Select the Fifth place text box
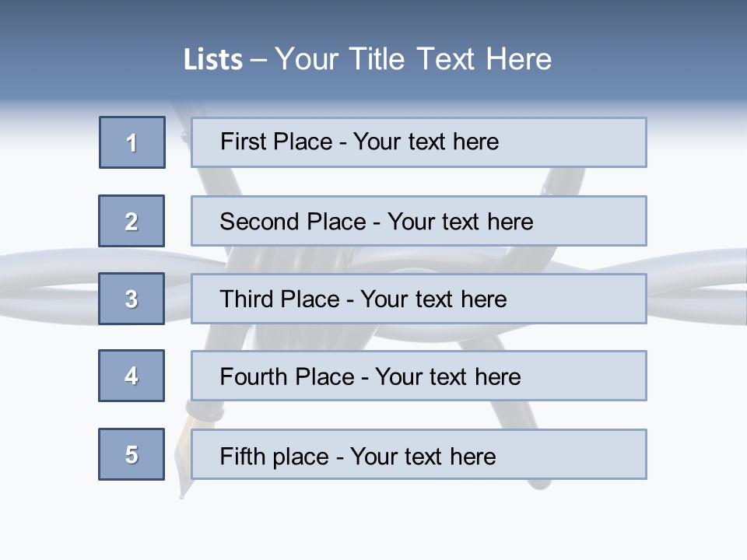This screenshot has width=747, height=560. [419, 454]
